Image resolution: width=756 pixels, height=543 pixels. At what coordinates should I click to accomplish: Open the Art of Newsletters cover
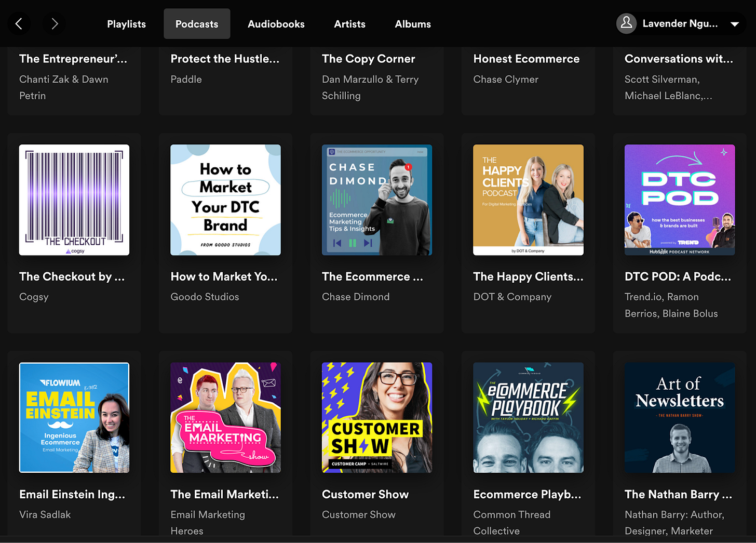coord(680,418)
